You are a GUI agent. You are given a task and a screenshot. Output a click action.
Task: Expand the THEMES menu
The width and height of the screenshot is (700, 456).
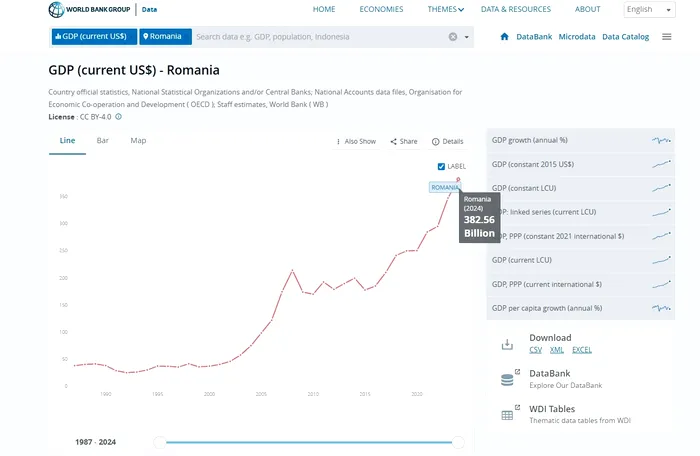pos(445,10)
